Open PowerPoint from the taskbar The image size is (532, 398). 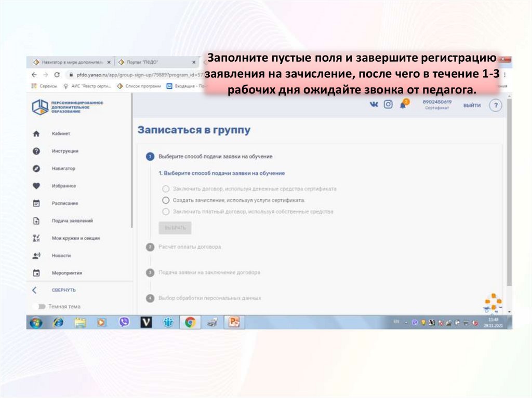[x=234, y=322]
